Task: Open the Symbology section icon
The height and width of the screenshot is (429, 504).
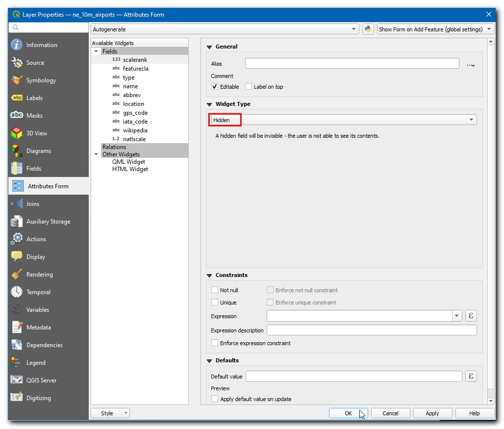Action: (17, 80)
